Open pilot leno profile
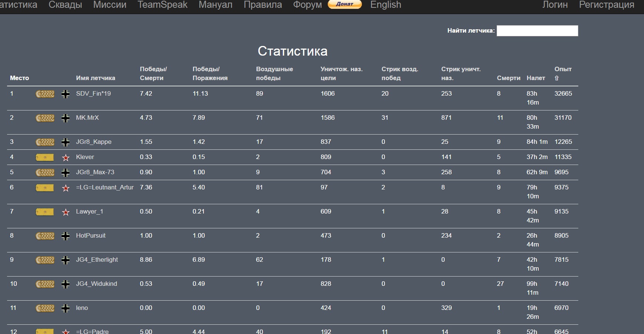The width and height of the screenshot is (644, 334). coord(82,308)
